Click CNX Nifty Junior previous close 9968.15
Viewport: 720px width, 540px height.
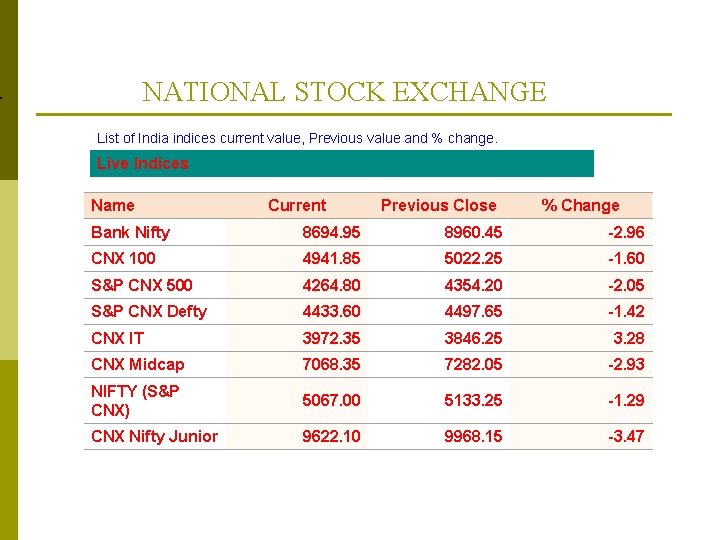pos(473,436)
